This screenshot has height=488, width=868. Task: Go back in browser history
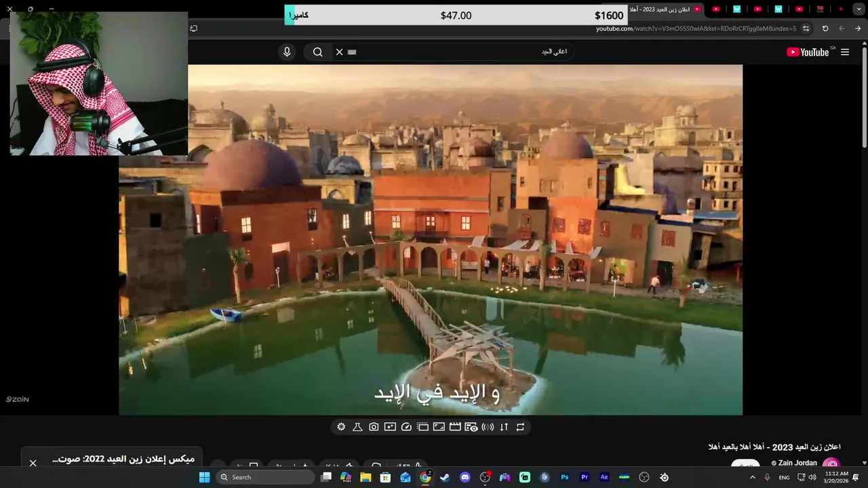coord(859,28)
